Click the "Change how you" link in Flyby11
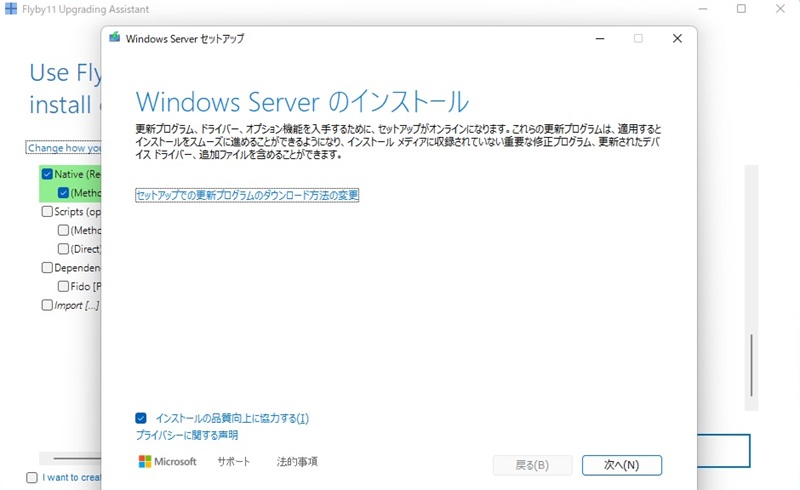The height and width of the screenshot is (490, 800). pyautogui.click(x=64, y=148)
